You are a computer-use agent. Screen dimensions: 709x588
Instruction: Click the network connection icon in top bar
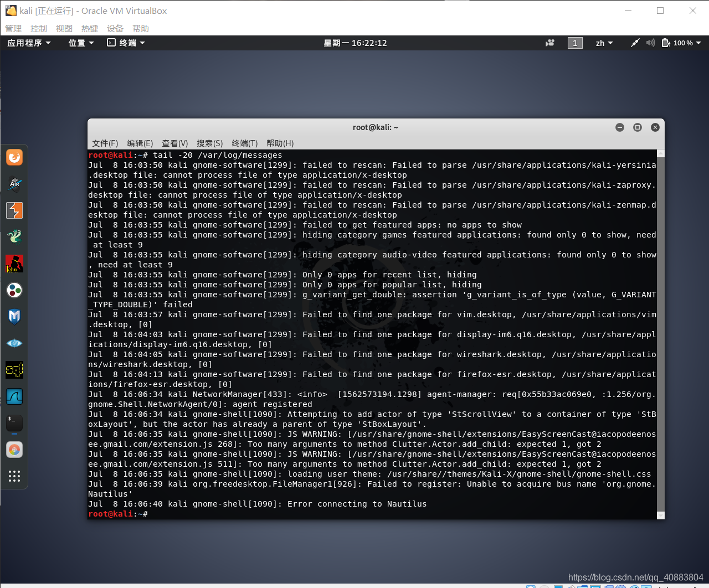pos(635,43)
